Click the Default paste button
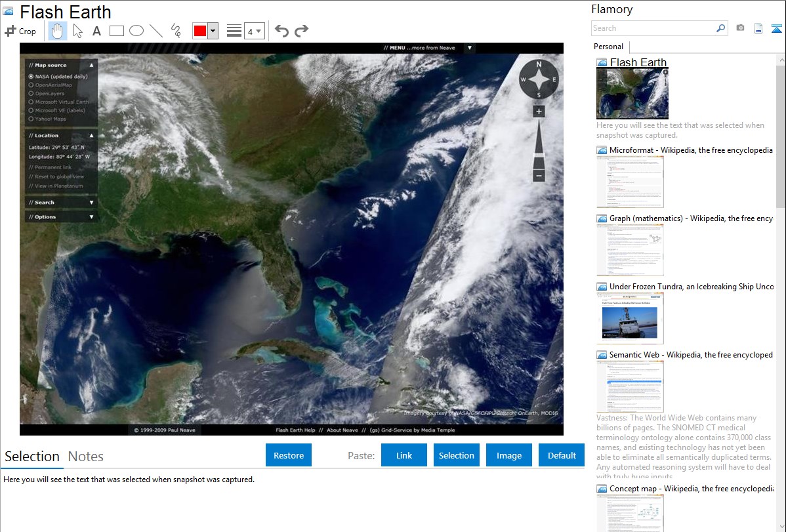This screenshot has height=532, width=786. point(562,455)
